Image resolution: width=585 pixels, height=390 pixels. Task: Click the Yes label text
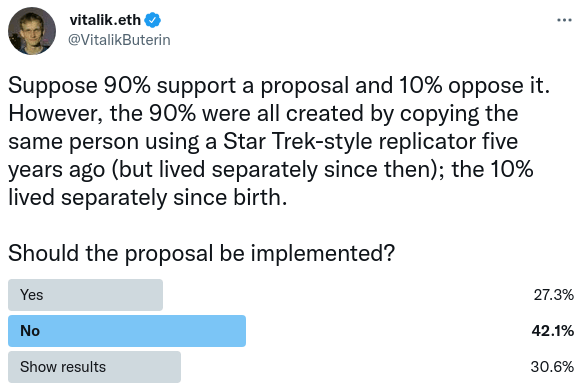(x=32, y=295)
